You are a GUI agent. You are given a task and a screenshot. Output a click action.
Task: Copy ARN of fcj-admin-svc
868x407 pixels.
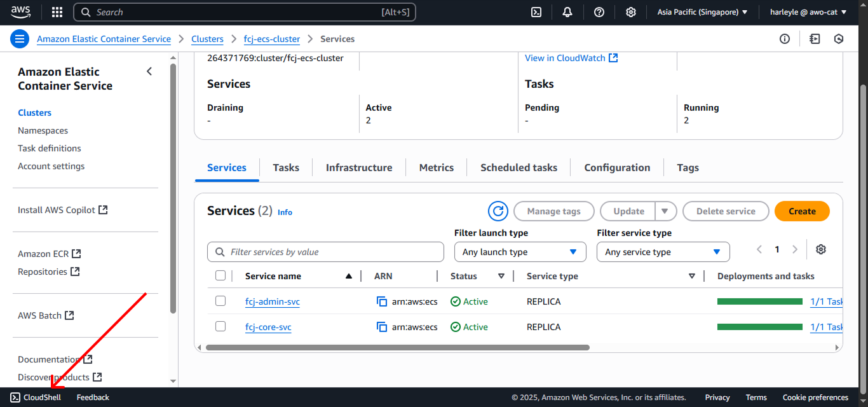click(x=382, y=301)
